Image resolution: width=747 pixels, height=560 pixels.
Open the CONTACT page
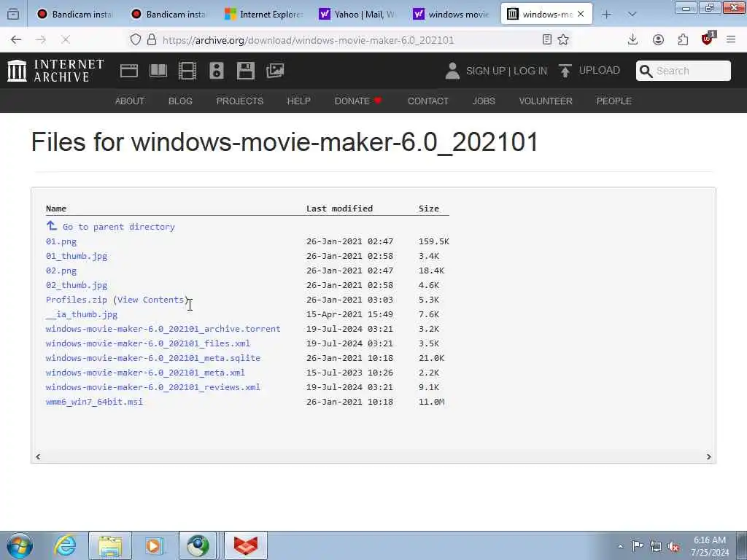pyautogui.click(x=427, y=101)
